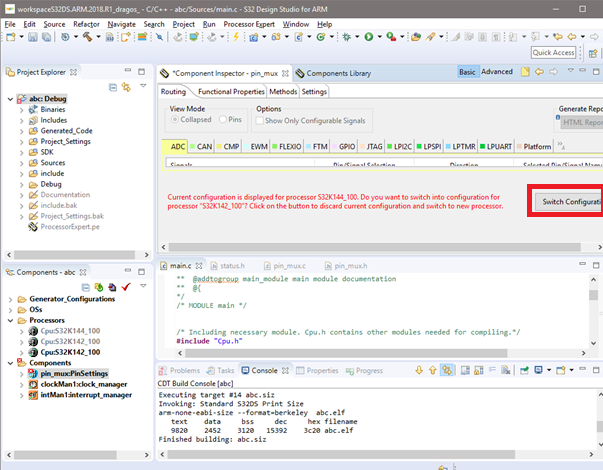Expand the Sources folder
The image size is (603, 470).
click(x=22, y=163)
